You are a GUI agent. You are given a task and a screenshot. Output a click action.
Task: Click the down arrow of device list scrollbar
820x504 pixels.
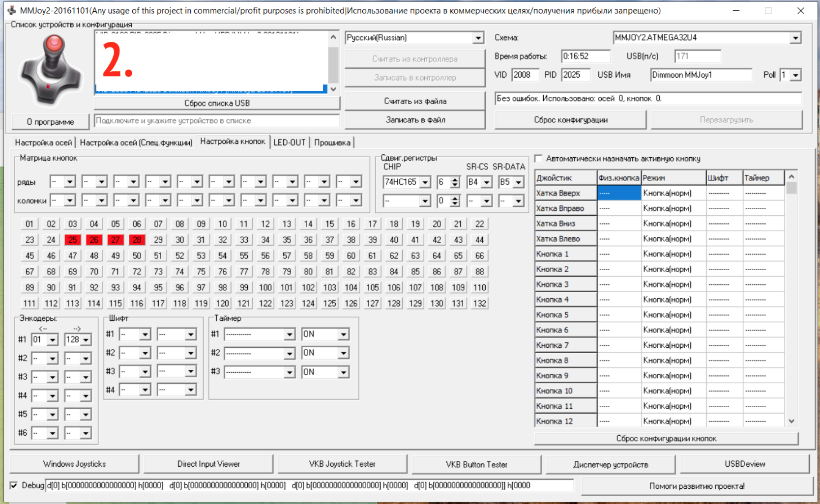pos(333,89)
